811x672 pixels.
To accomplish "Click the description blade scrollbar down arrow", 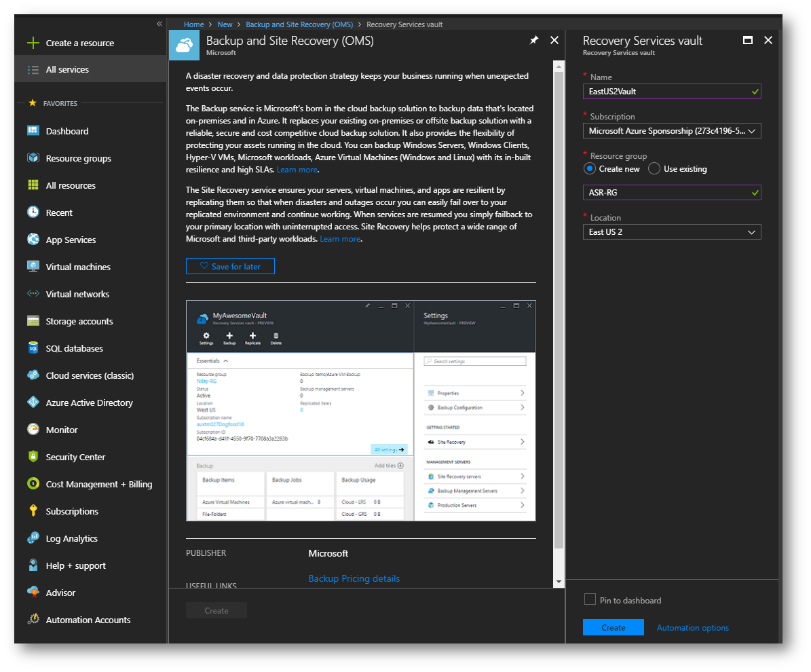I will click(x=559, y=582).
